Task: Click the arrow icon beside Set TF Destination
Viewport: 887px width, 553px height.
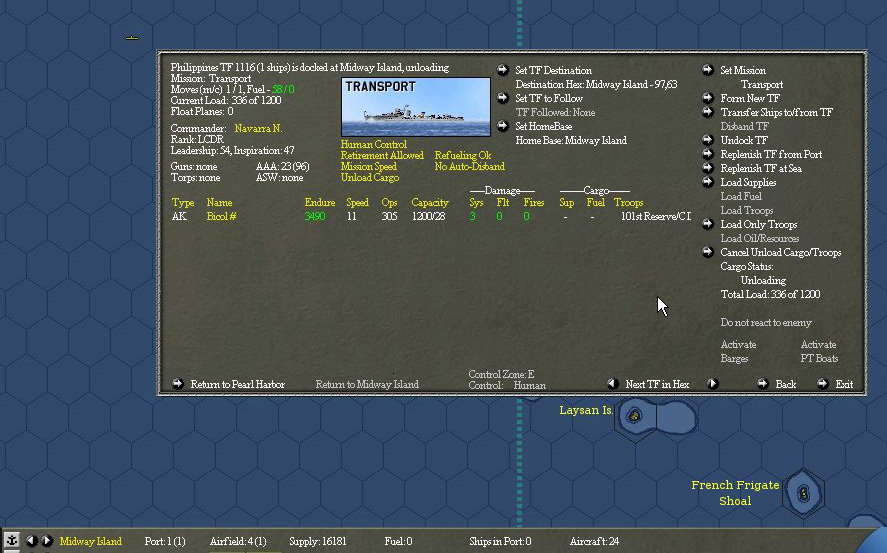Action: click(502, 70)
